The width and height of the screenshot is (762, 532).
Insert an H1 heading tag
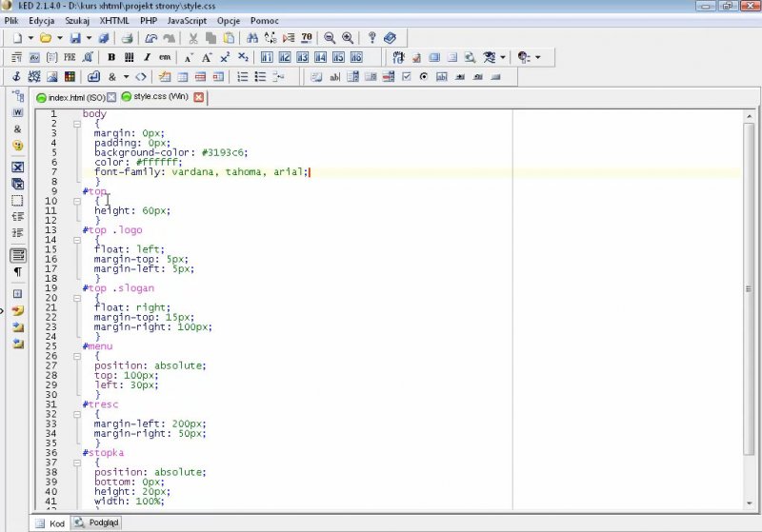click(267, 58)
